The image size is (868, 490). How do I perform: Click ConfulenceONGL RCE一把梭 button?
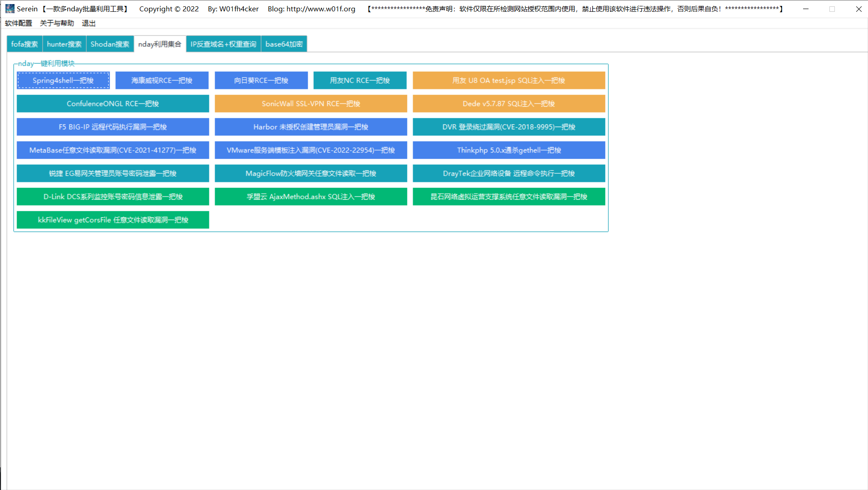click(x=113, y=103)
